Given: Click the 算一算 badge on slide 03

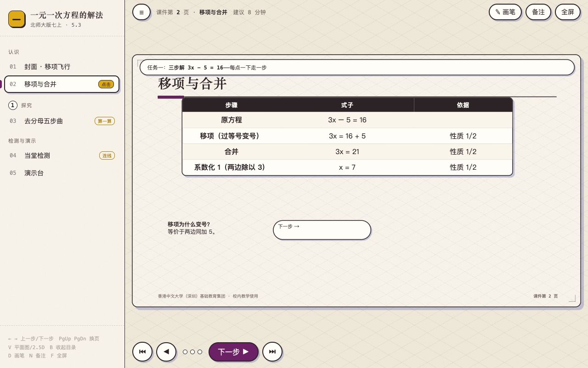Looking at the screenshot, I should pos(105,121).
